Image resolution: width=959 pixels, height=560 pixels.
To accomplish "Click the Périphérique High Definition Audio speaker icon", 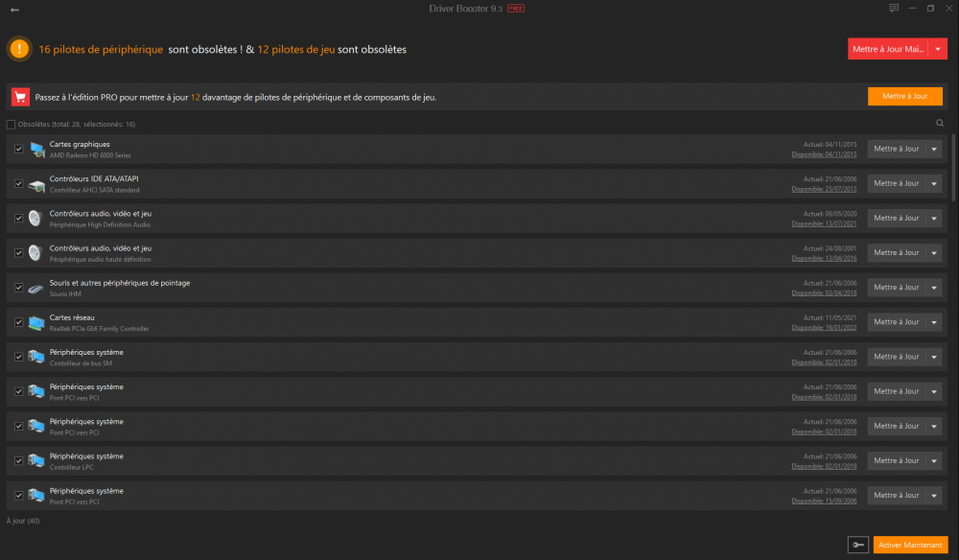I will click(35, 219).
